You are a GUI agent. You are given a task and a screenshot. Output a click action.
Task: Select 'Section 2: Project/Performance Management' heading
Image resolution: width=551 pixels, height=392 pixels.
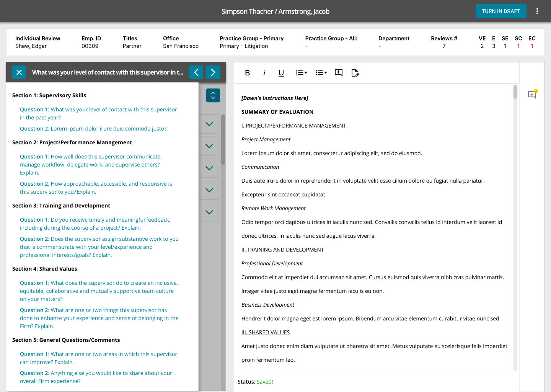pos(72,142)
